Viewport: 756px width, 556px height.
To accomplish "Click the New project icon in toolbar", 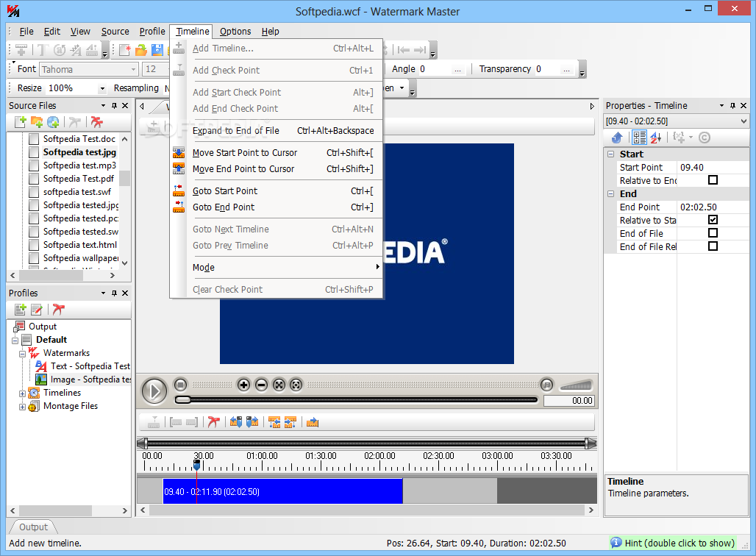I will [x=124, y=50].
